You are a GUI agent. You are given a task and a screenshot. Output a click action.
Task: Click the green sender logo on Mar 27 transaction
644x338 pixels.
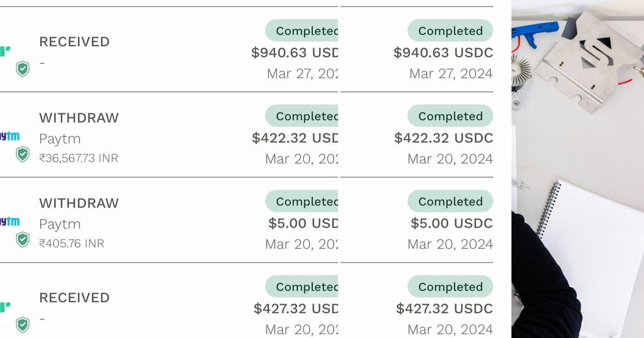click(x=5, y=51)
